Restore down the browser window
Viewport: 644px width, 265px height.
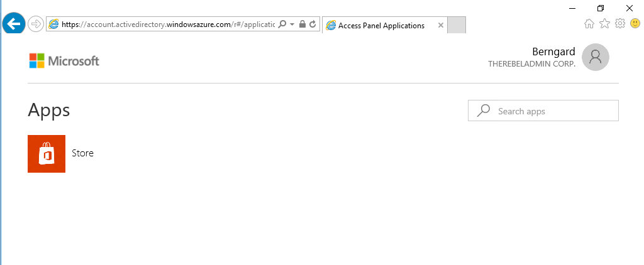[601, 8]
